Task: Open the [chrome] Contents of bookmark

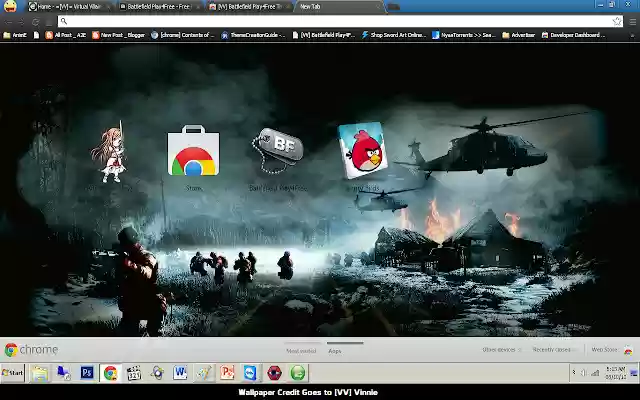Action: (x=182, y=35)
